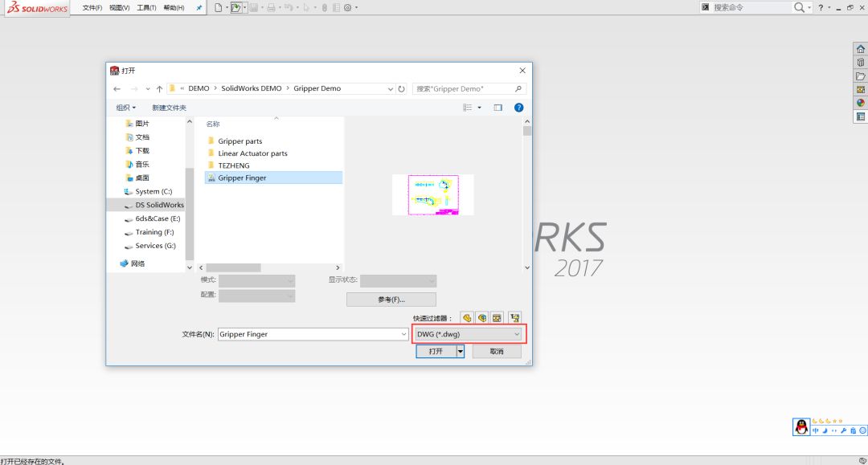The width and height of the screenshot is (868, 465).
Task: Click the 搜索命令 search field
Action: point(751,8)
